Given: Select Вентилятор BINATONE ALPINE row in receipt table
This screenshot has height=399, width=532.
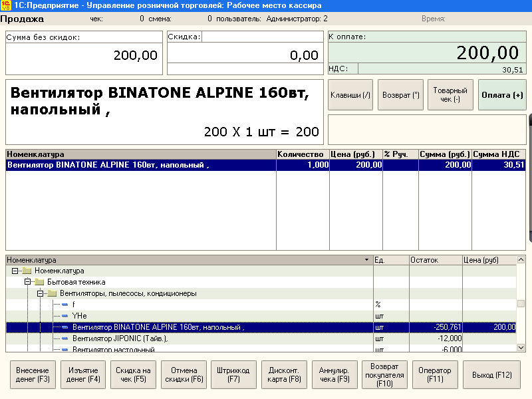Looking at the screenshot, I should [x=265, y=165].
